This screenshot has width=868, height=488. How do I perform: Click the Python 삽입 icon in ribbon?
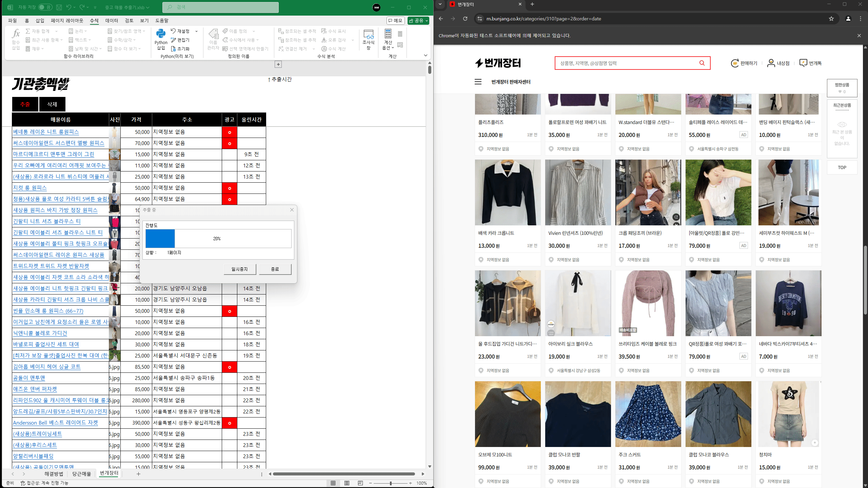pyautogui.click(x=161, y=34)
